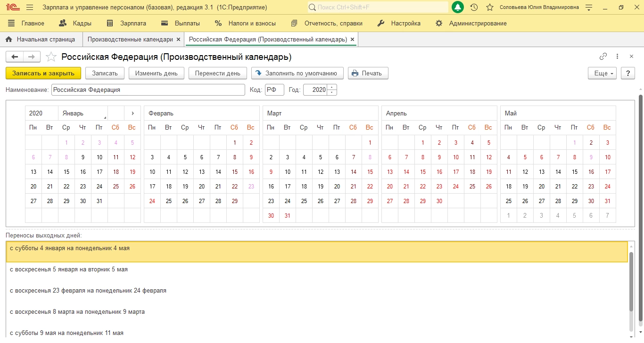Open the Выплаты section

[181, 23]
